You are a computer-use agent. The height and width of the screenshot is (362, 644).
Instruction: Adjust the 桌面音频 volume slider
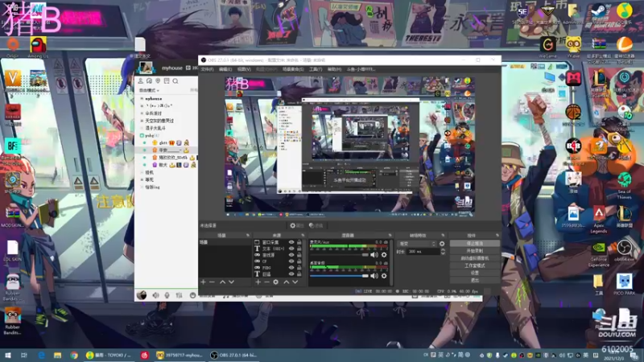[339, 276]
